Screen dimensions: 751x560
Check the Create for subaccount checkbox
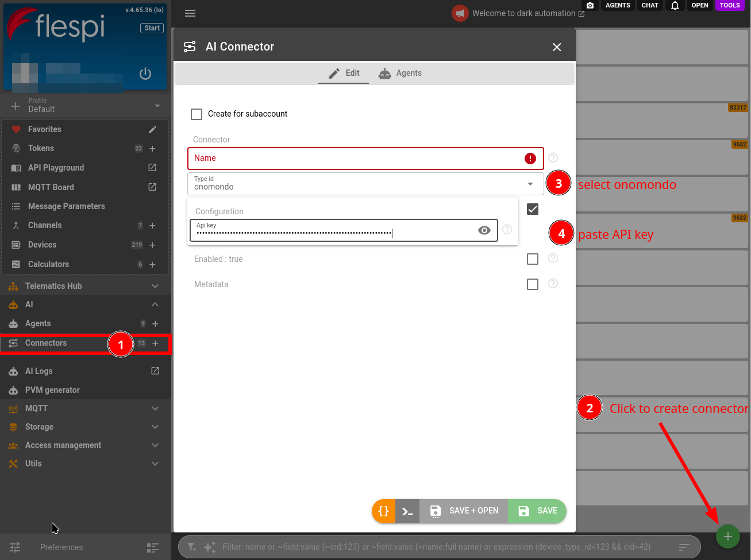pyautogui.click(x=197, y=114)
